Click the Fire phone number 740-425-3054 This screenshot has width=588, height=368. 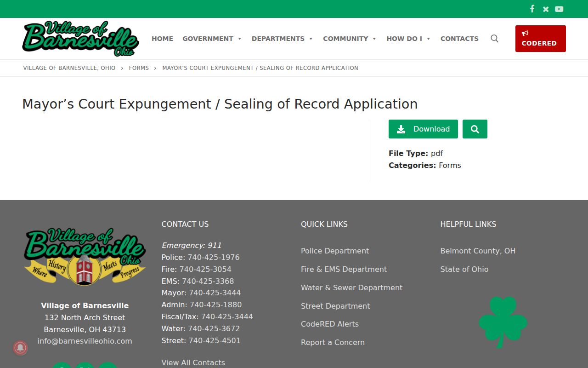(x=205, y=269)
